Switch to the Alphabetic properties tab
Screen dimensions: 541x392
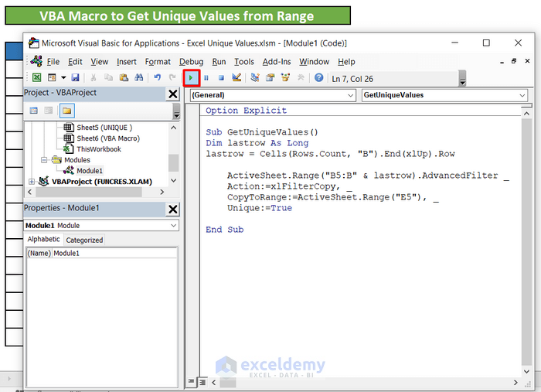click(43, 239)
